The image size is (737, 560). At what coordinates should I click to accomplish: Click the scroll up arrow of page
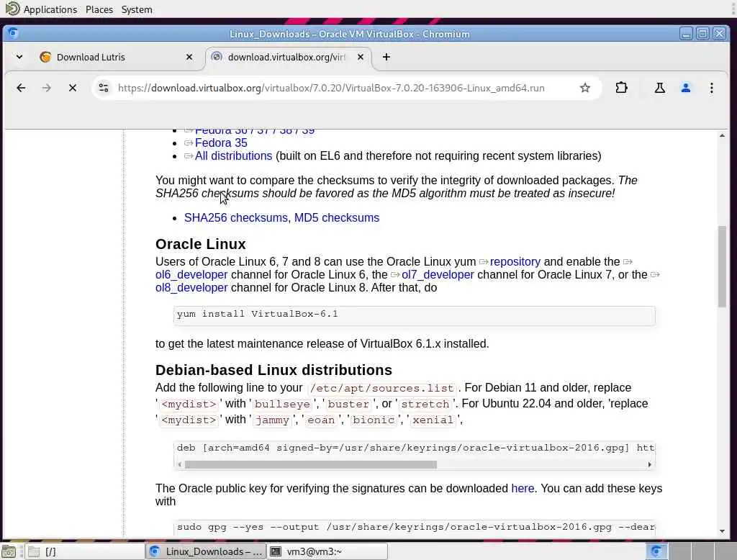[x=722, y=136]
